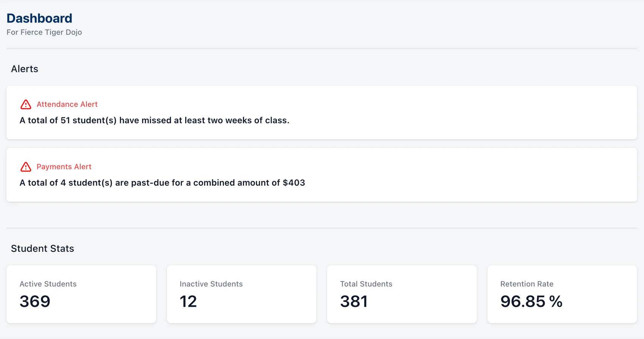Click the Alerts section header
644x339 pixels.
24,69
